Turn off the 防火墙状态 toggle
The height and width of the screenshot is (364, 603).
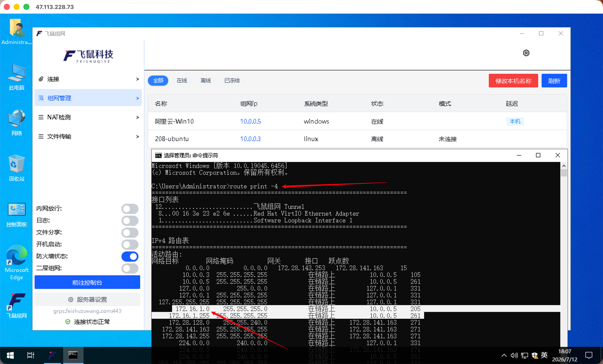pyautogui.click(x=130, y=256)
